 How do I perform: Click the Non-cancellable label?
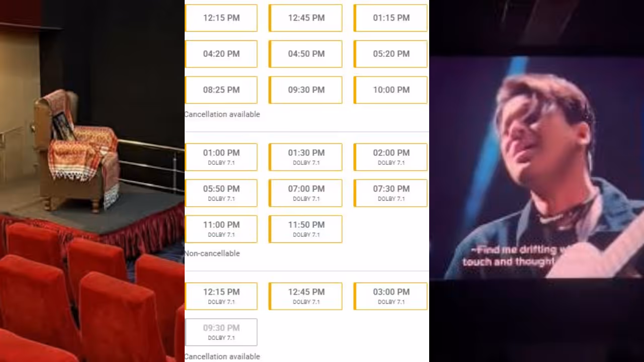212,253
